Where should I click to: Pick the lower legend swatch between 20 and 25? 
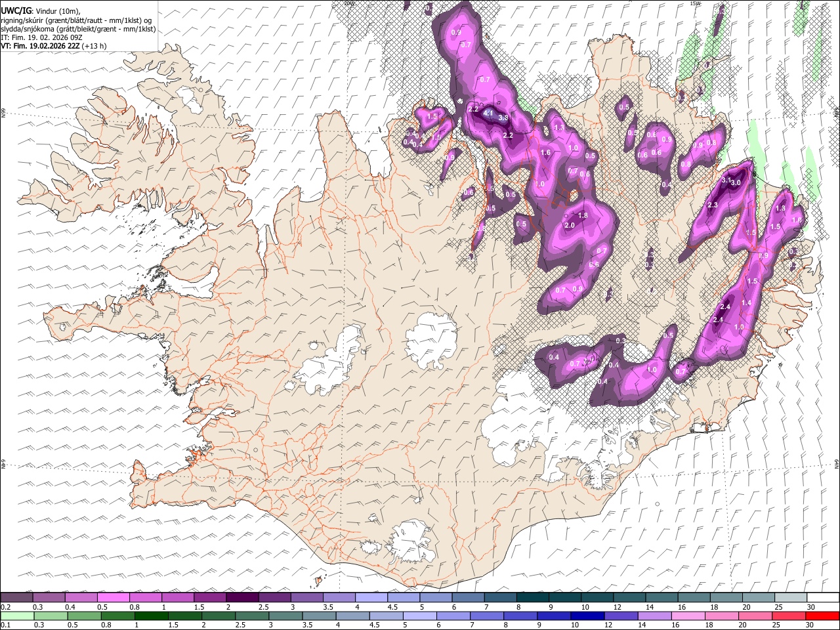coord(754,616)
